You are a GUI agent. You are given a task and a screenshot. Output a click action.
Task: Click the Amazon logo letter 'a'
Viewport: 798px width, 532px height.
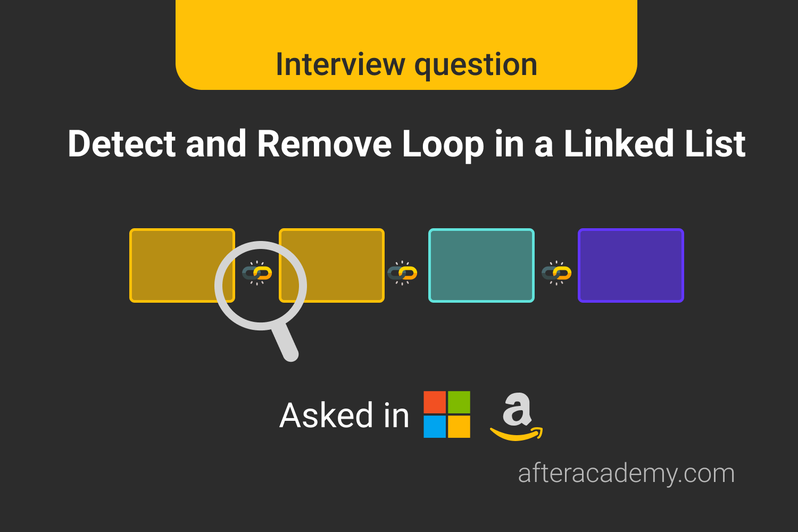click(x=517, y=410)
